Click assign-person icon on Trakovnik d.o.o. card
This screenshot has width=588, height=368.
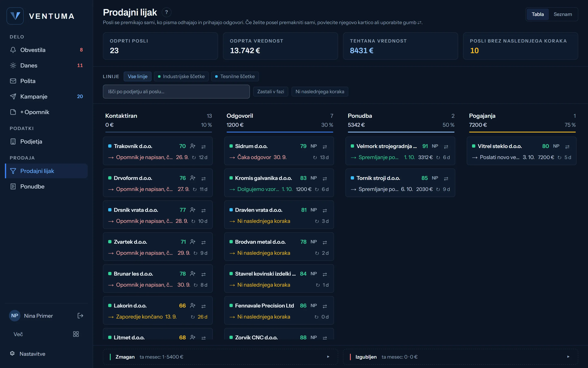point(193,146)
